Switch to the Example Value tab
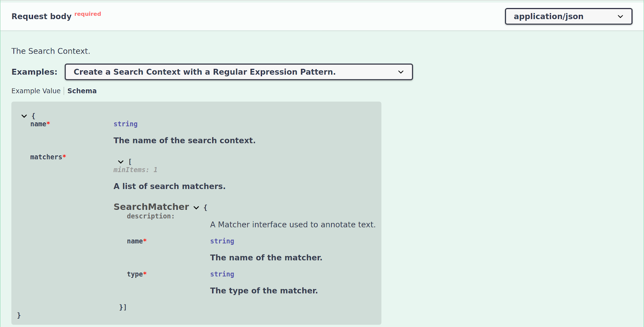 coord(36,91)
